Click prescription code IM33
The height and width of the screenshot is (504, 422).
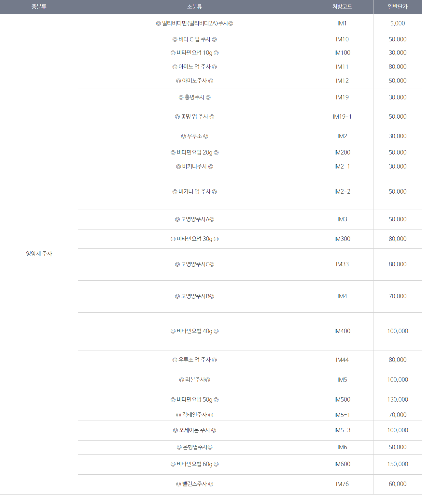coord(342,264)
